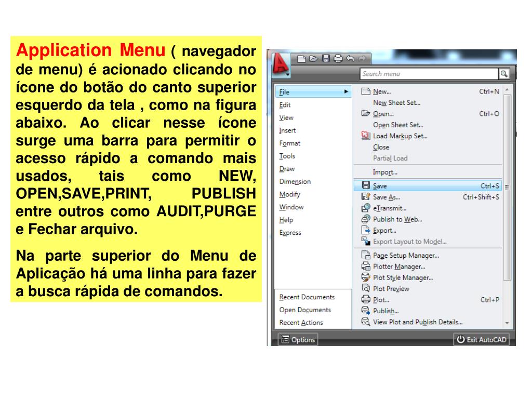Image resolution: width=532 pixels, height=399 pixels.
Task: Click the Export icon
Action: tap(366, 230)
